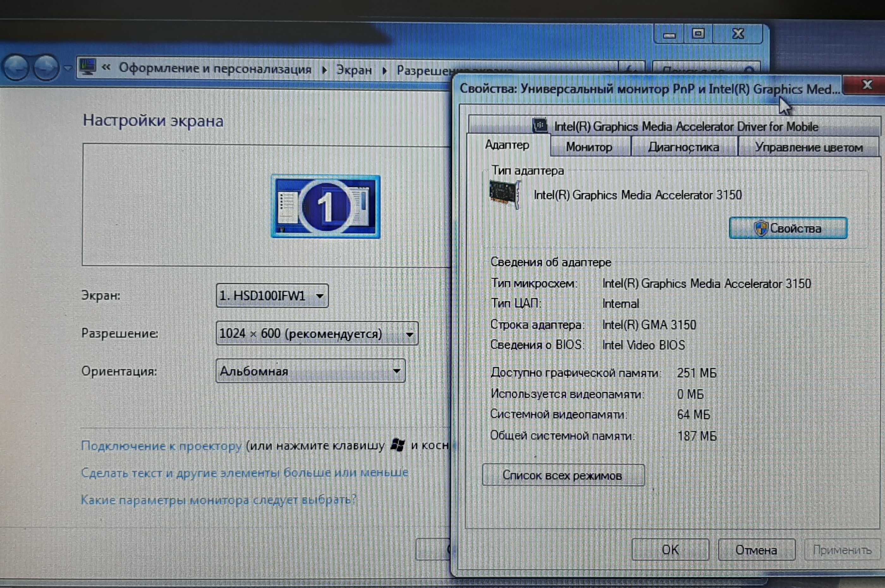Viewport: 885px width, 588px height.
Task: Click 'Отмена' in the properties dialog
Action: (756, 550)
